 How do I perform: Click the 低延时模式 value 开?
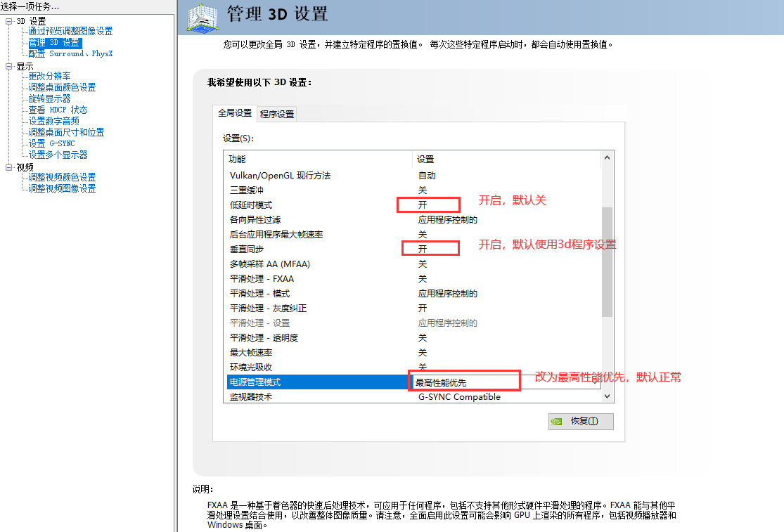423,205
